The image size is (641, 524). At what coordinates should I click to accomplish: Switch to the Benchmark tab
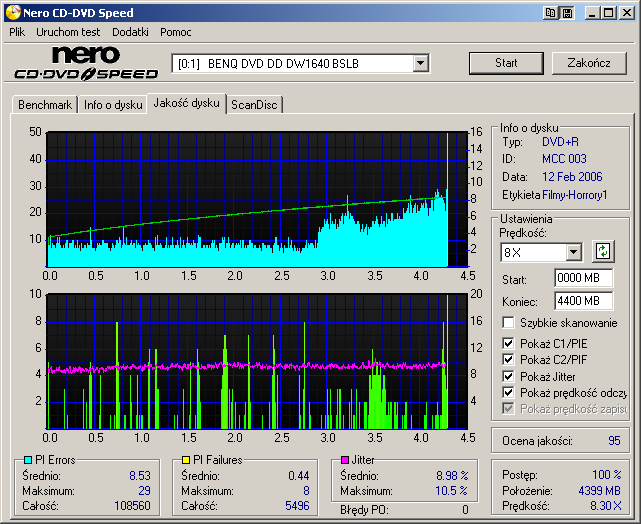45,105
